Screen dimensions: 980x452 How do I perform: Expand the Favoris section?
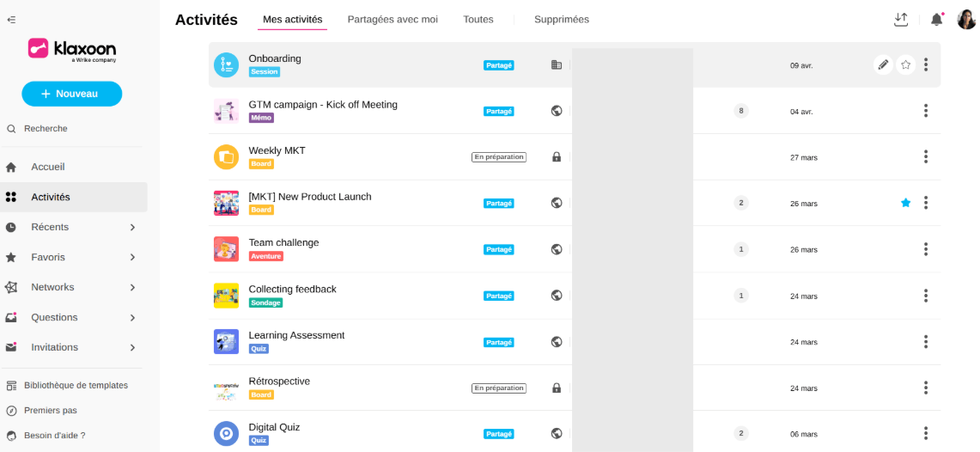coord(132,257)
